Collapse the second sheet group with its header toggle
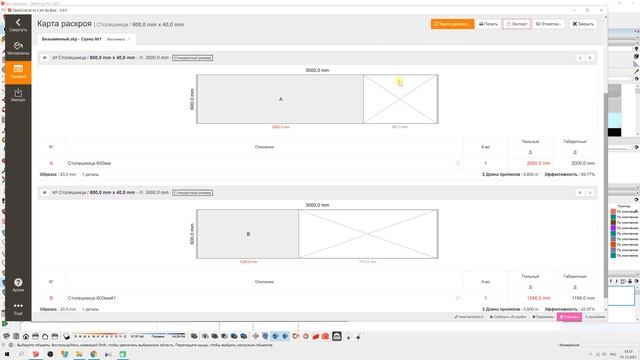Image resolution: width=640 pixels, height=360 pixels. click(44, 193)
